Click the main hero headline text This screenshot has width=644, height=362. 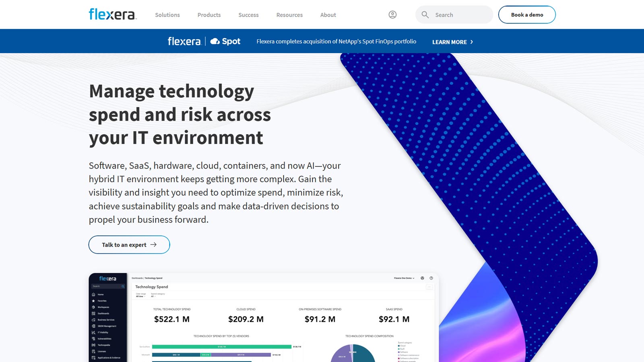click(x=180, y=114)
